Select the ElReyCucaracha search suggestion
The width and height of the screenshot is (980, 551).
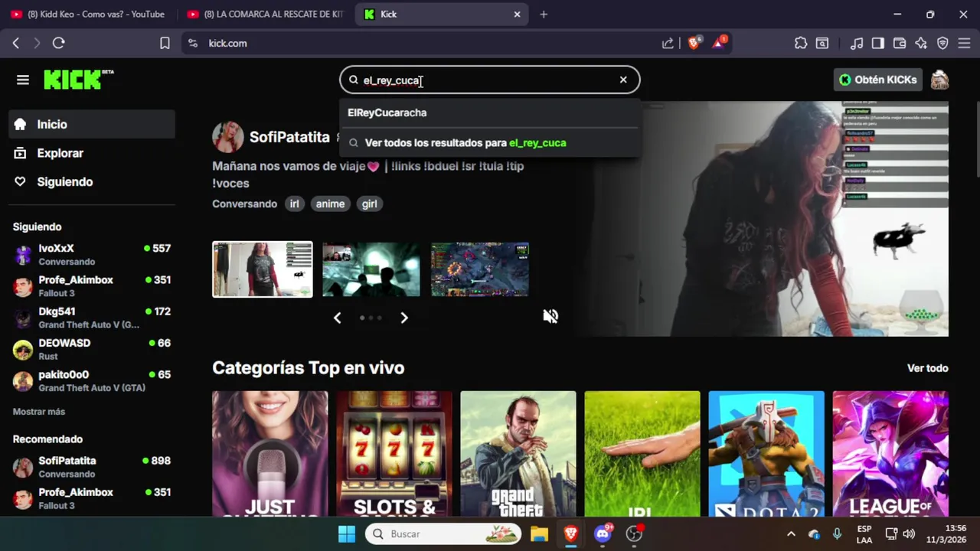(490, 112)
